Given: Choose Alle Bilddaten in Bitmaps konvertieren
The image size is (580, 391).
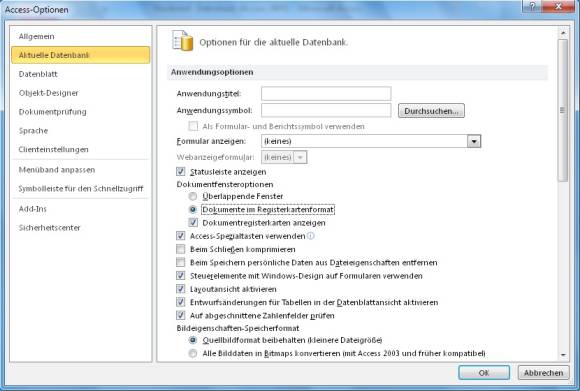Looking at the screenshot, I should tap(193, 353).
